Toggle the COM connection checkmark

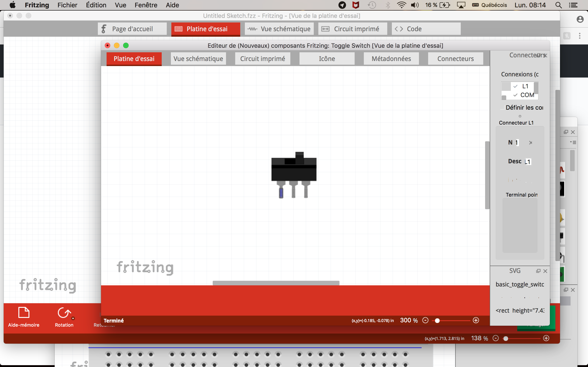(515, 95)
